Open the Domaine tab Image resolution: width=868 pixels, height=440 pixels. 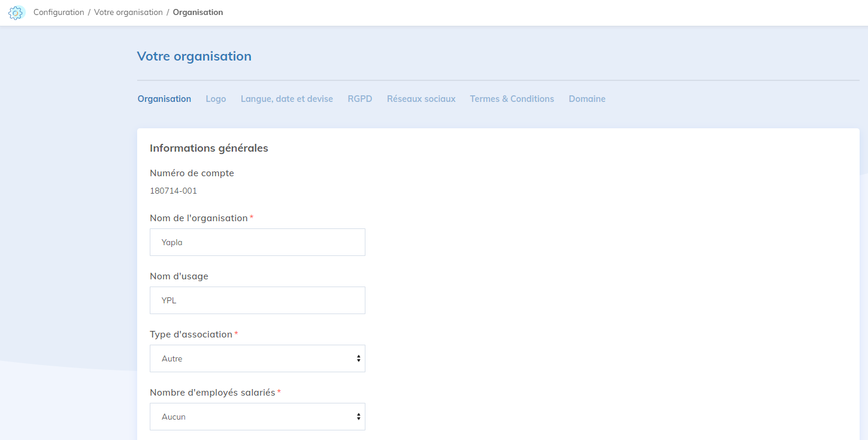tap(586, 99)
